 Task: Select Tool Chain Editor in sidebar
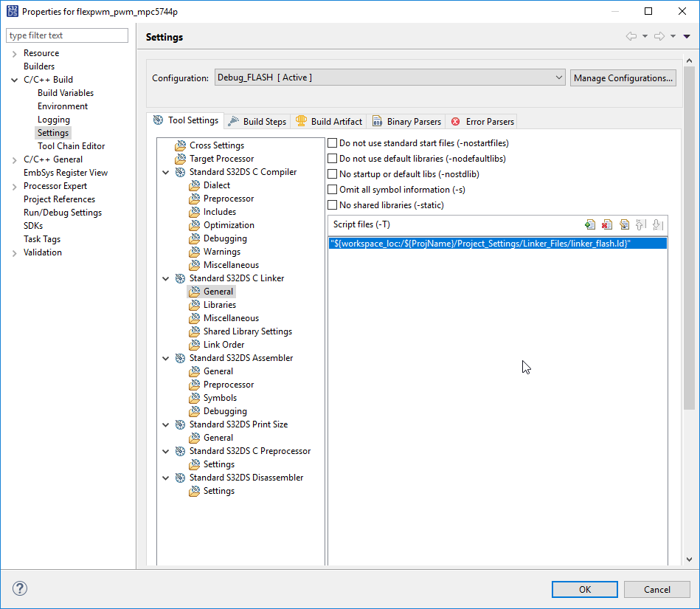71,146
